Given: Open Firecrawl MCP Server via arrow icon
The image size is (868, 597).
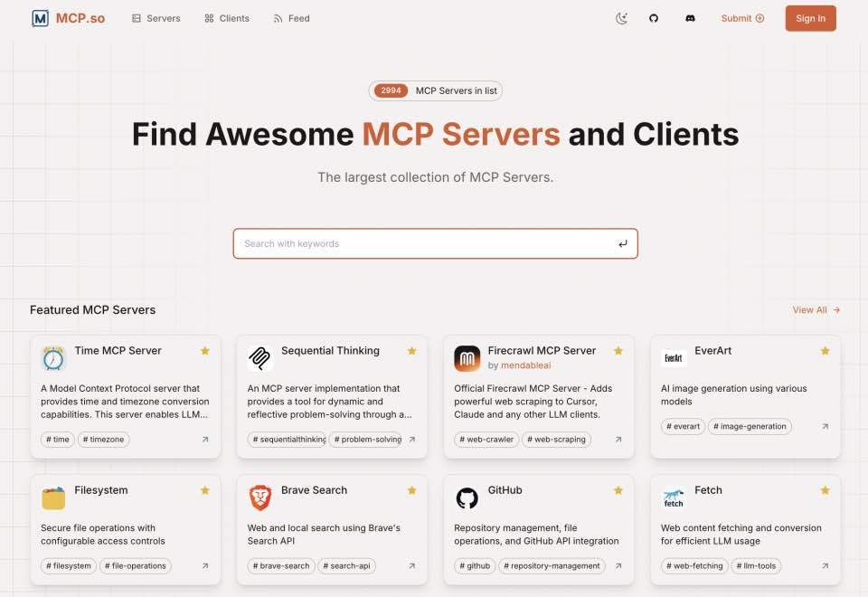Looking at the screenshot, I should [618, 440].
